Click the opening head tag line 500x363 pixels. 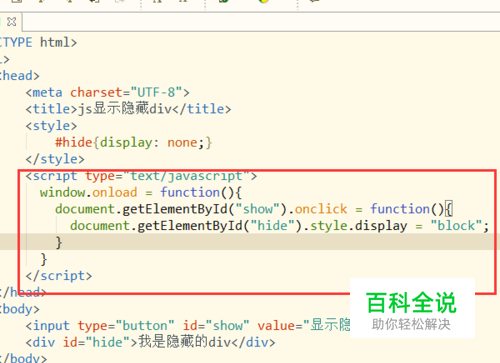[20, 76]
